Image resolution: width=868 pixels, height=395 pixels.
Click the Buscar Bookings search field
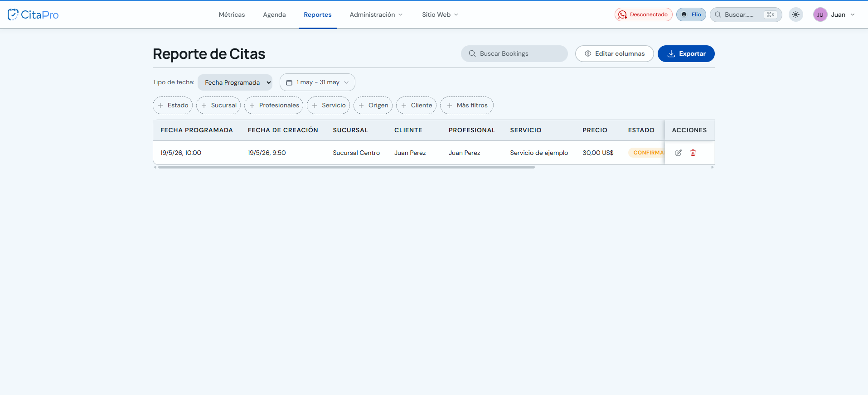tap(514, 53)
